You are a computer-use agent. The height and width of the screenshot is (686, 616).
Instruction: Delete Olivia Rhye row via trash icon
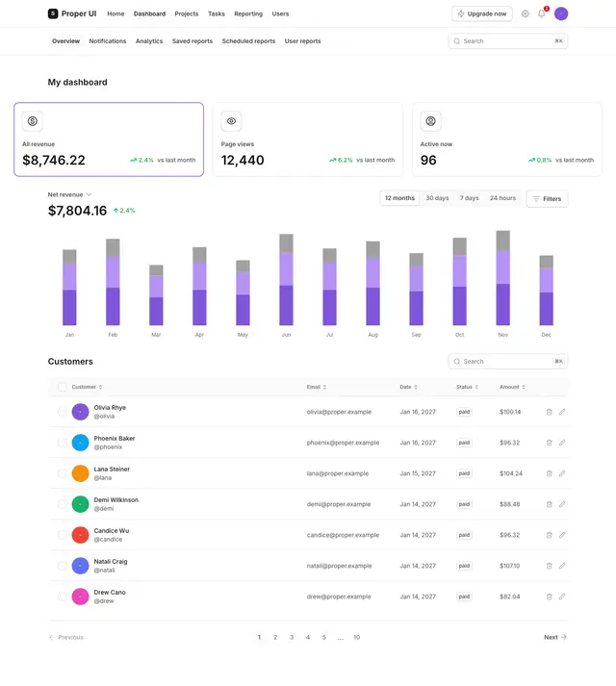point(549,412)
